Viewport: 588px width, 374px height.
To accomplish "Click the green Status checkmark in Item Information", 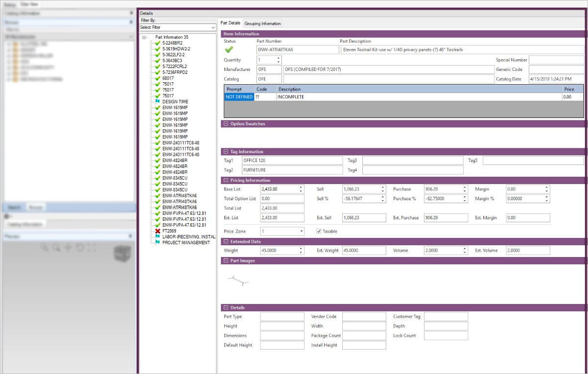I will (229, 49).
